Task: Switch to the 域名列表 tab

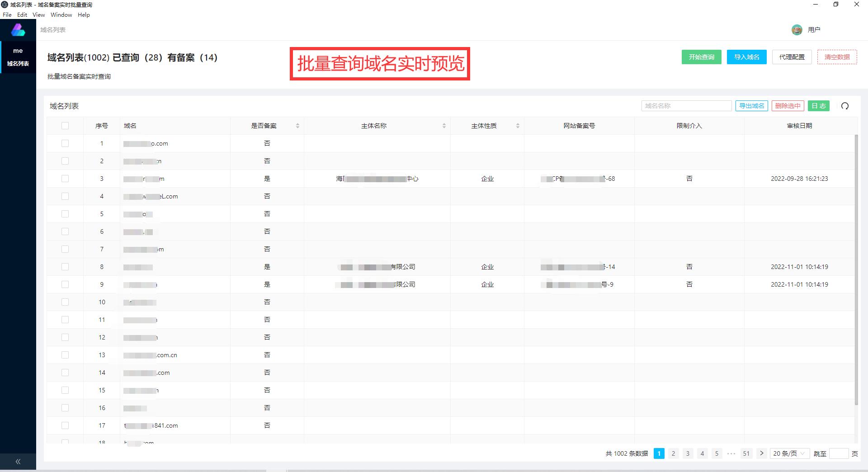Action: 52,29
